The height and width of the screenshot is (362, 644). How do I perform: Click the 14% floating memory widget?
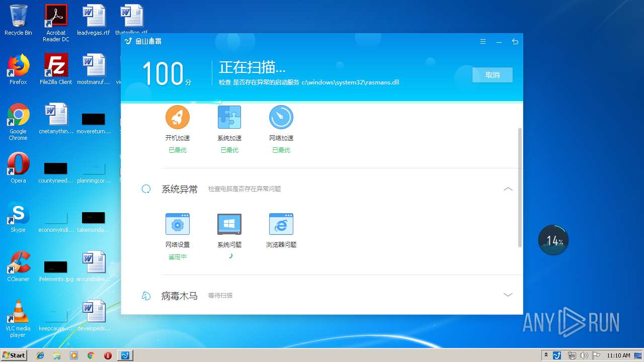553,240
